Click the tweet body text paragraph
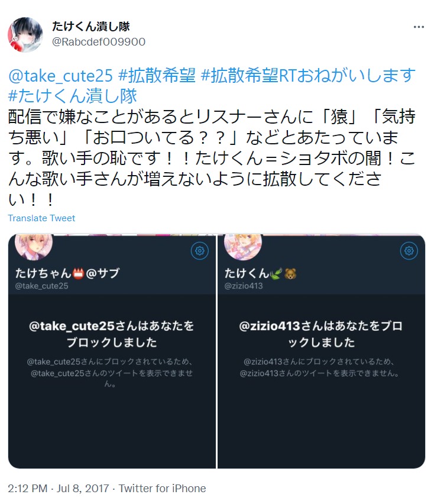Image resolution: width=434 pixels, height=504 pixels. [212, 158]
